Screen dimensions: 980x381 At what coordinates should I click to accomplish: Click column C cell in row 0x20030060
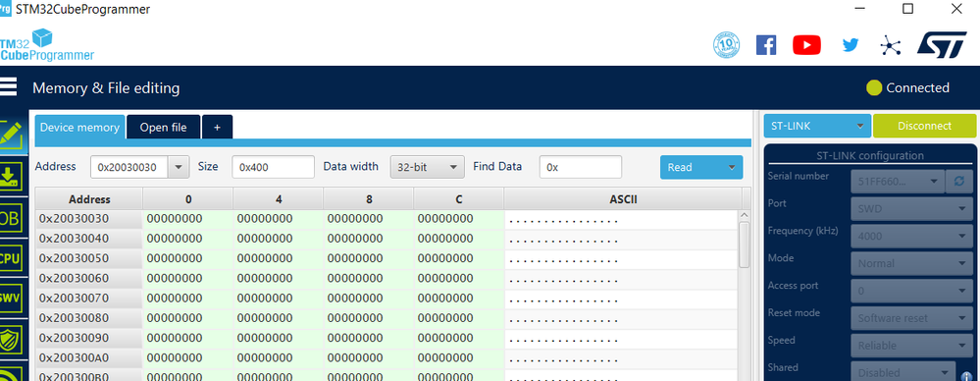pyautogui.click(x=459, y=279)
